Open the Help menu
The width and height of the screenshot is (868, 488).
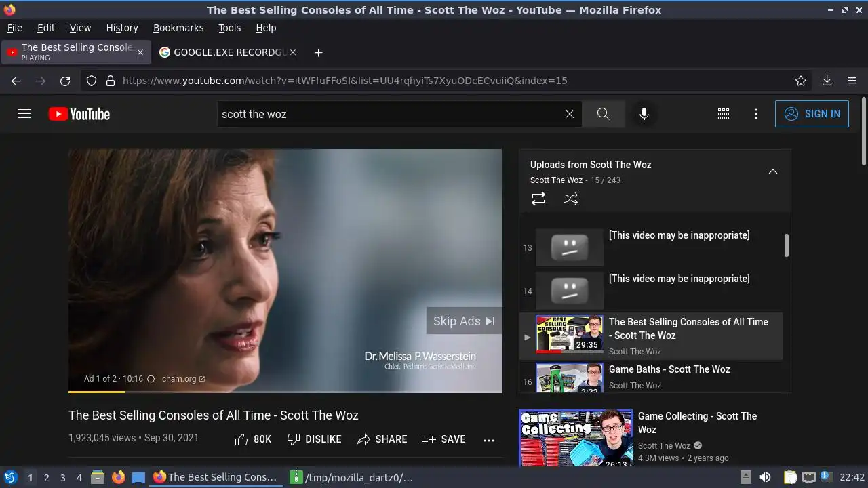click(266, 28)
